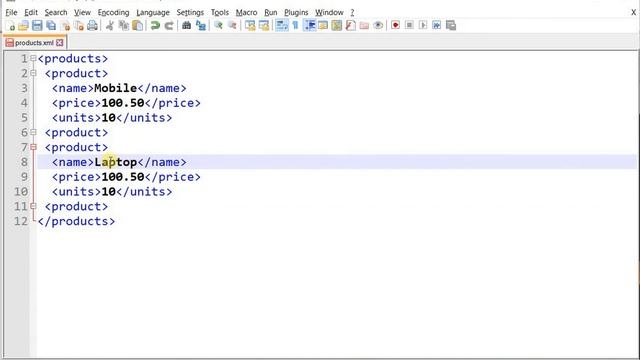Open the Edit menu
The image size is (640, 360).
[x=31, y=13]
